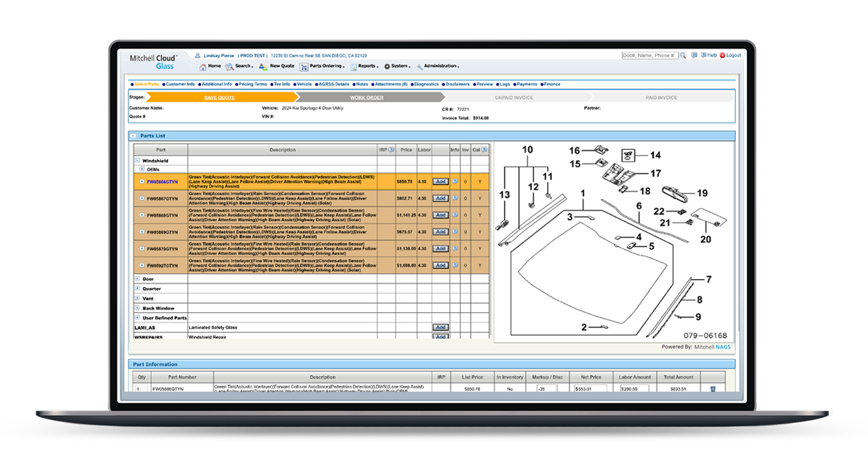Expand the Back Window category
Image resolution: width=868 pixels, height=462 pixels.
pos(137,308)
